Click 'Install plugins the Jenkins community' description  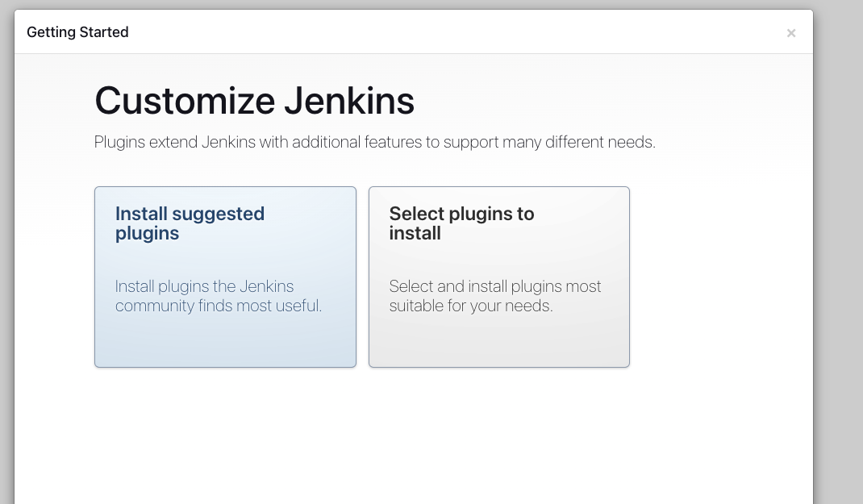(x=204, y=286)
